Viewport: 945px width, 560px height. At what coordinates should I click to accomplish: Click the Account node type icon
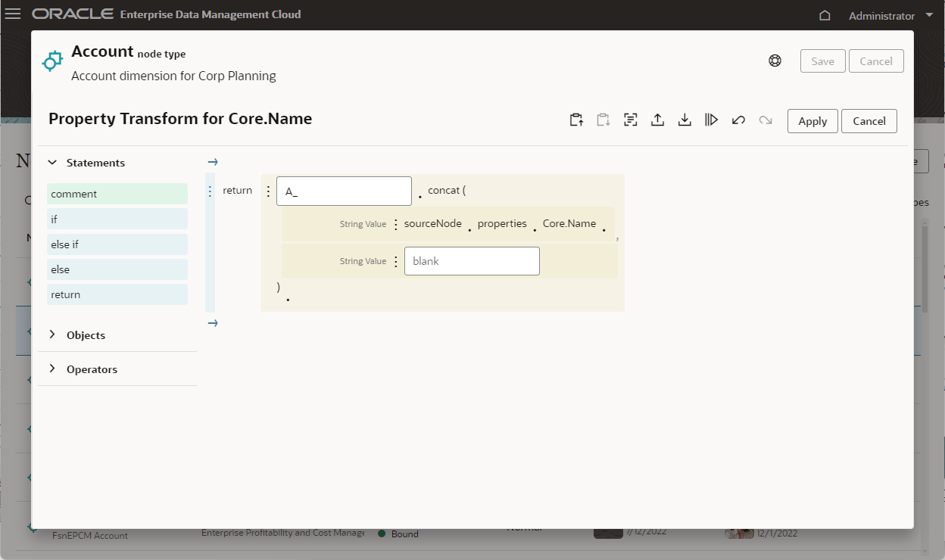point(52,61)
